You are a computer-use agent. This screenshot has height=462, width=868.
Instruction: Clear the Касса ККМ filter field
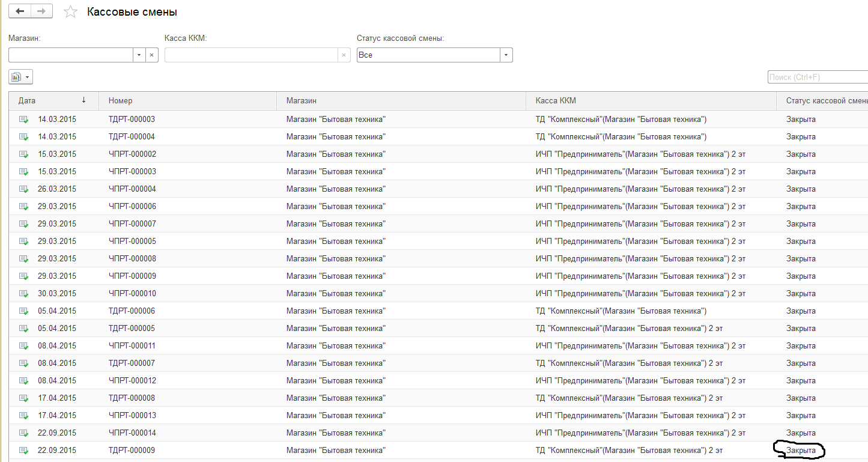pyautogui.click(x=344, y=55)
